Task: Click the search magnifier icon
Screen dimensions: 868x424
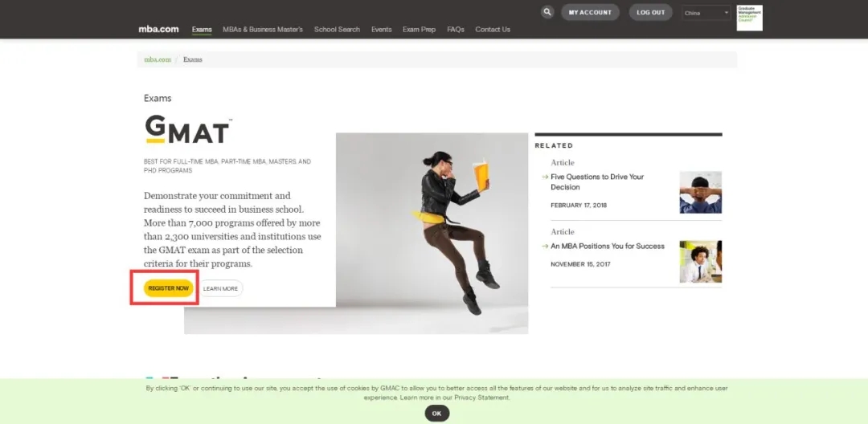Action: [547, 12]
